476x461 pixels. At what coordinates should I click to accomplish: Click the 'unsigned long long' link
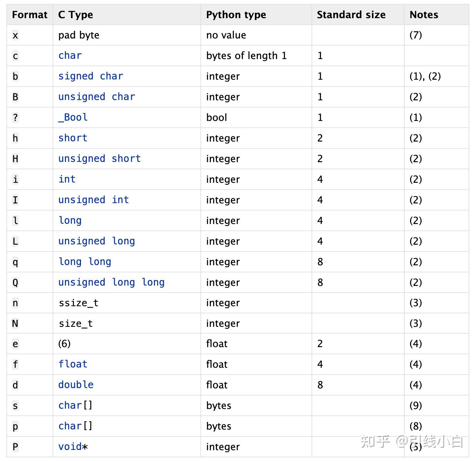111,282
